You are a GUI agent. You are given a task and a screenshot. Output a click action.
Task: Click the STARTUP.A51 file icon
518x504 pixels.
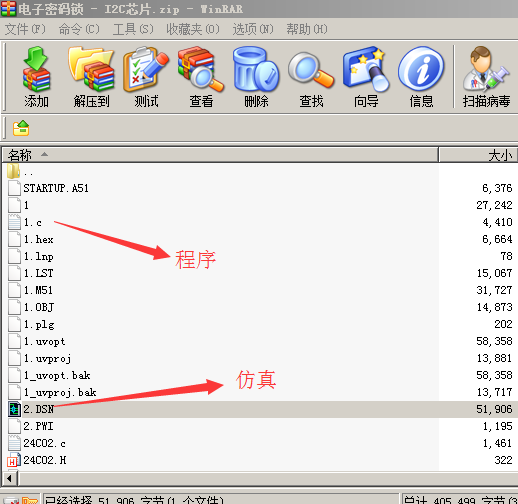14,188
